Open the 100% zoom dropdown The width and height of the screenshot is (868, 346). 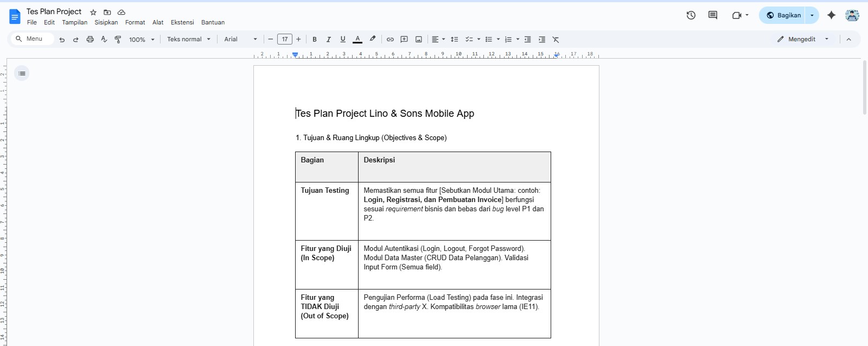coord(142,39)
